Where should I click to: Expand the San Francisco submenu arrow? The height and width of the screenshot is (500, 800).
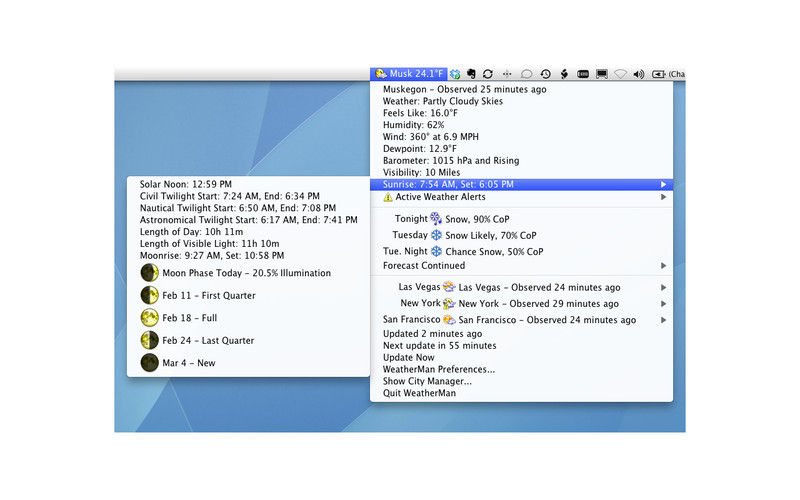click(663, 320)
